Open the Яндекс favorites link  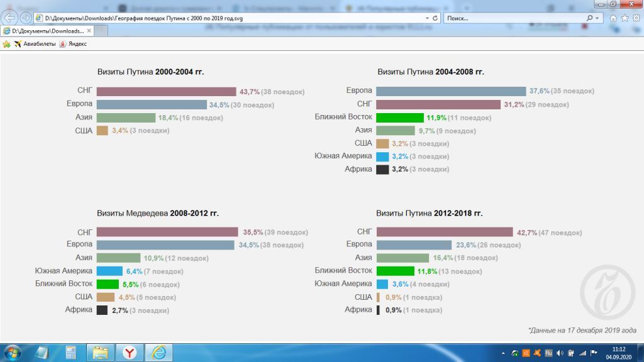point(73,44)
